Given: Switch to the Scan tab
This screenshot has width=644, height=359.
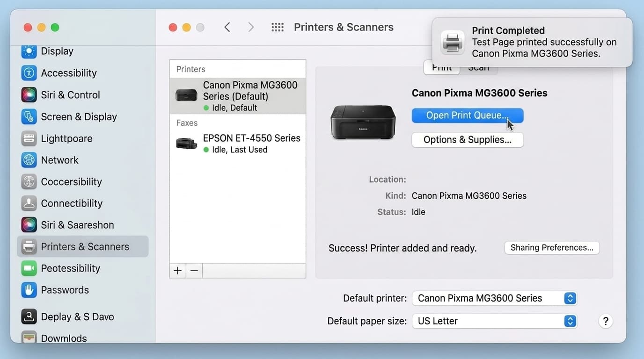Looking at the screenshot, I should coord(478,68).
